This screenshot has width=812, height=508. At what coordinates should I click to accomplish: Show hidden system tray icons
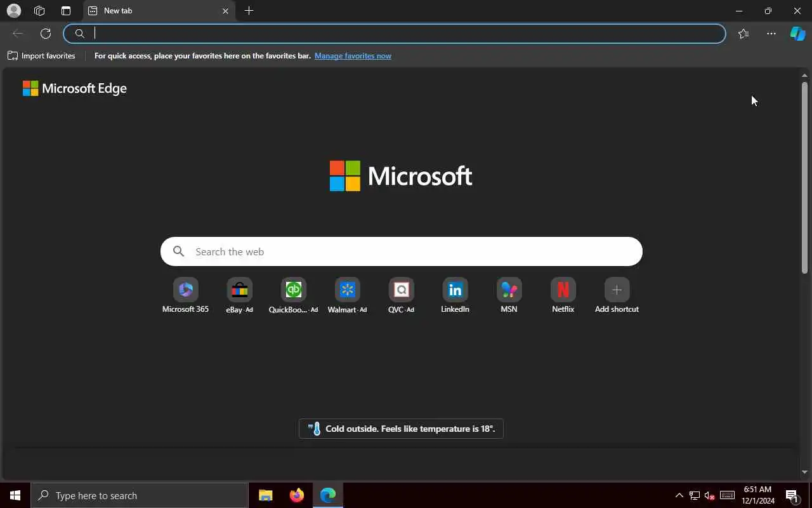point(679,495)
